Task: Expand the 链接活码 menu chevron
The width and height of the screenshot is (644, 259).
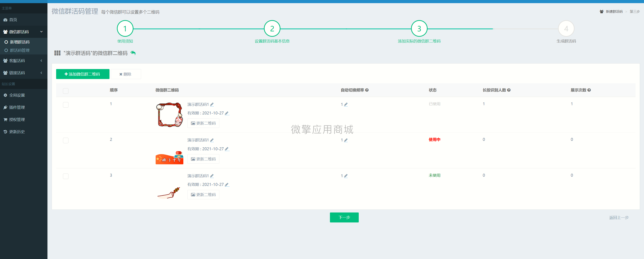Action: coord(41,73)
